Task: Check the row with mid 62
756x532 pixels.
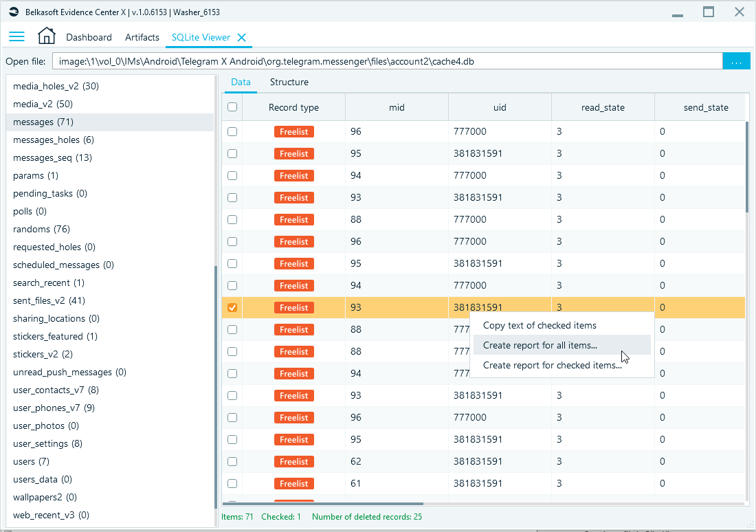Action: coord(232,461)
